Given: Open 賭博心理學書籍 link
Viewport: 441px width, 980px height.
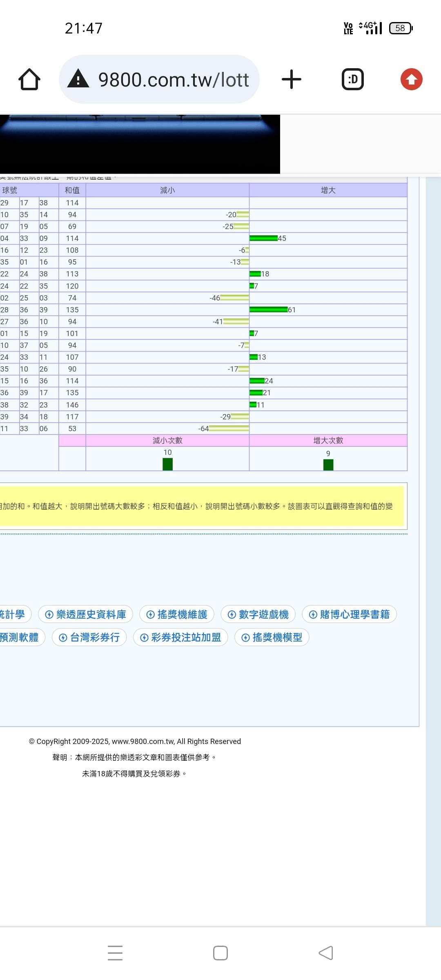Looking at the screenshot, I should (350, 614).
